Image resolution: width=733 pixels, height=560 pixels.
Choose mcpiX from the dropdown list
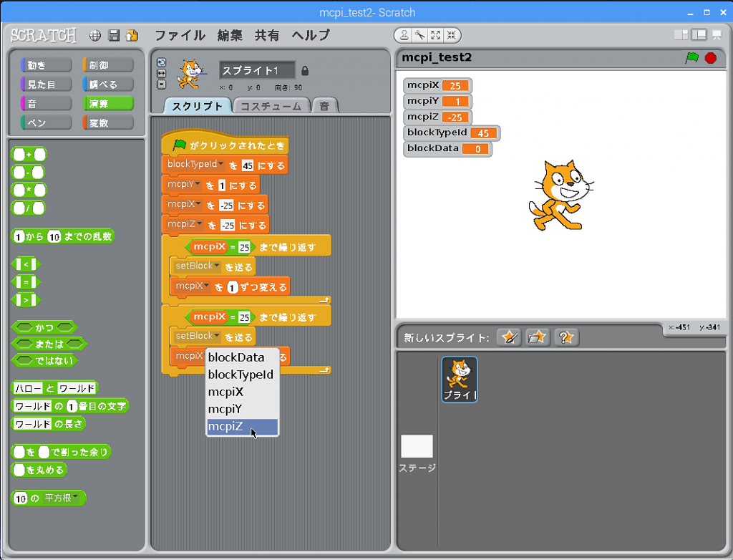click(243, 392)
